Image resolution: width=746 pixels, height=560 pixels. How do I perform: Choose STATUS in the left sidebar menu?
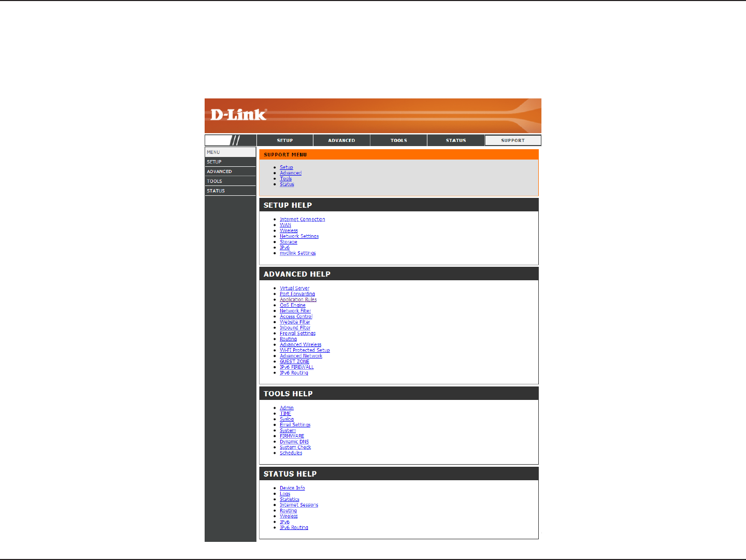click(x=231, y=191)
